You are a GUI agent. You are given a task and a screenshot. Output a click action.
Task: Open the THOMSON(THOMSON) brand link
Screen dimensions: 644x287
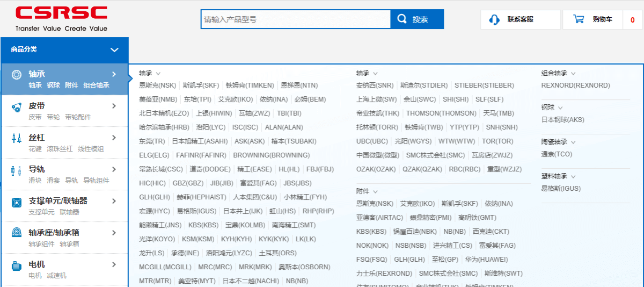(x=441, y=113)
